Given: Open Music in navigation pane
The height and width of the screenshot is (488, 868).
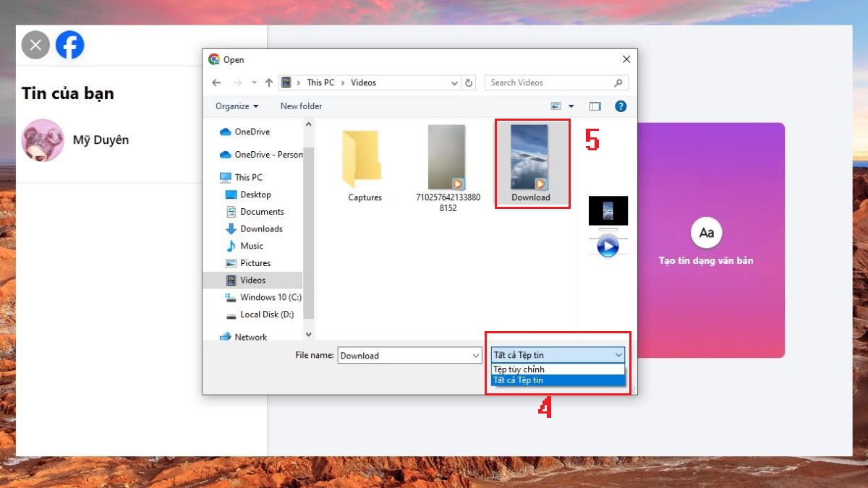Looking at the screenshot, I should [x=244, y=246].
